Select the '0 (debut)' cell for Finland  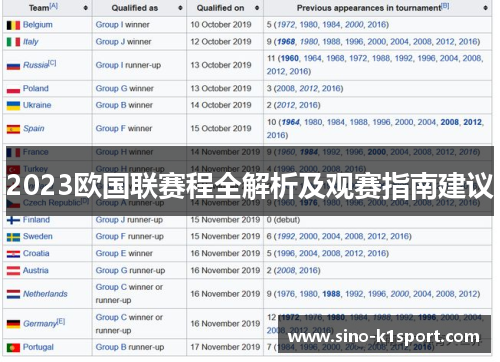pos(377,220)
